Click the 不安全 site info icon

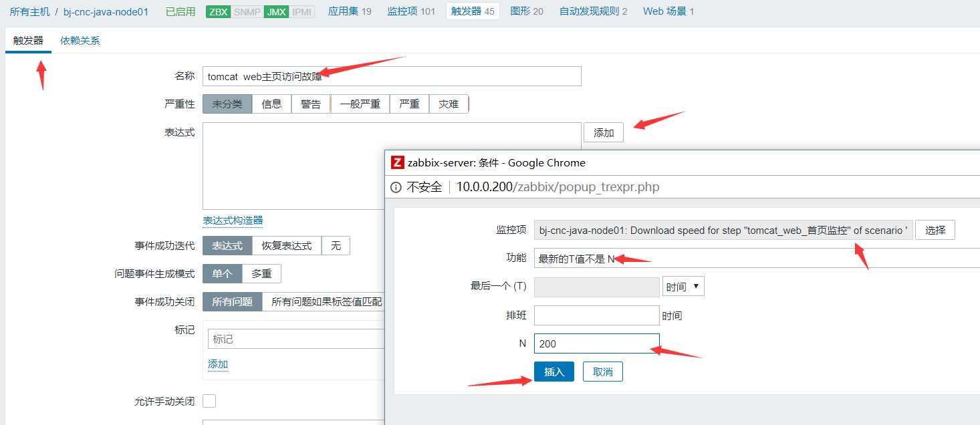tap(396, 187)
